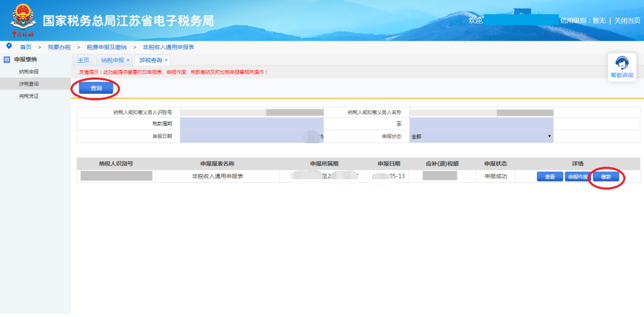
Task: Click the 至 end date field
Action: [481, 124]
